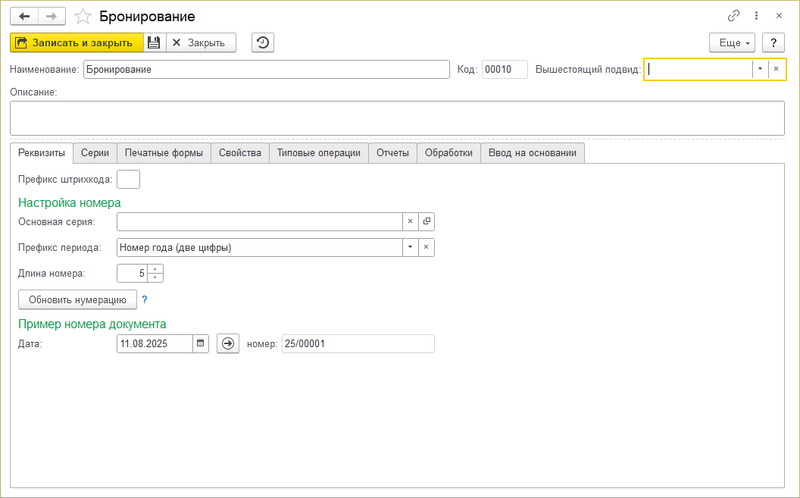Focus the Наименование input field
This screenshot has height=498, width=800.
click(x=266, y=69)
